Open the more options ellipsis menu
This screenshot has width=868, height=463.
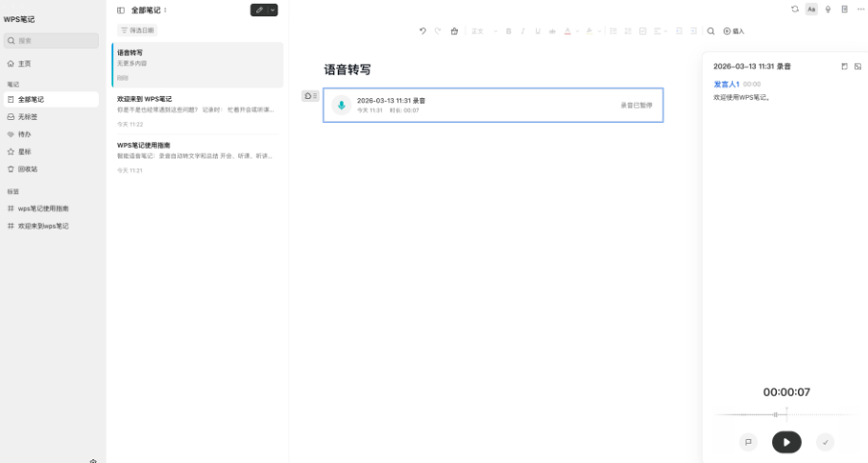point(860,9)
